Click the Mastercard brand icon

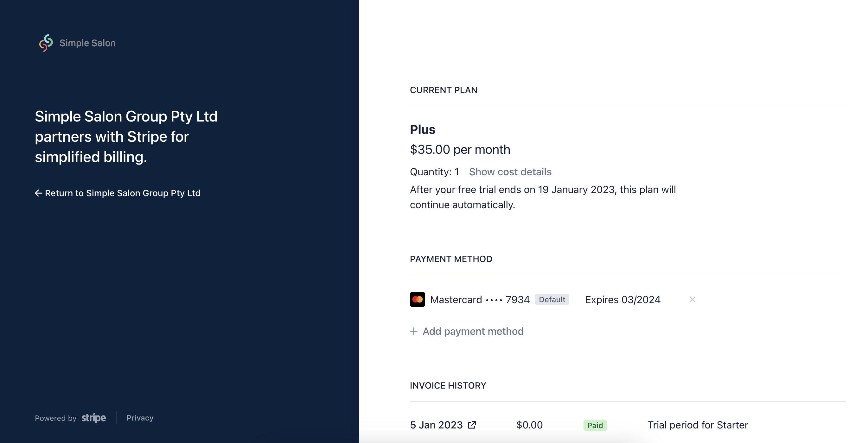[417, 299]
